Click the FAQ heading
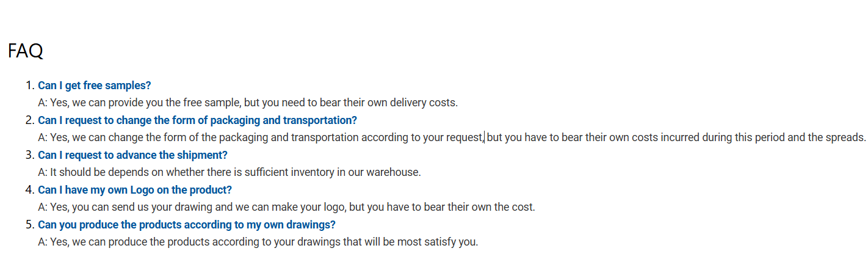 (26, 51)
